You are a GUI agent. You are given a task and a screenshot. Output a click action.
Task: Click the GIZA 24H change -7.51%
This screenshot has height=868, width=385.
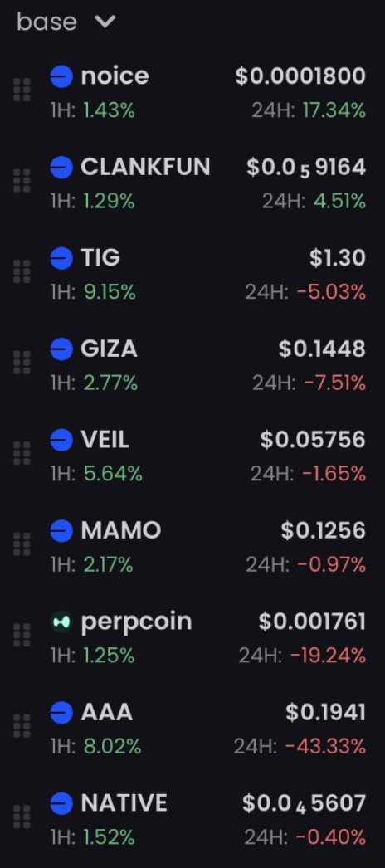point(330,383)
